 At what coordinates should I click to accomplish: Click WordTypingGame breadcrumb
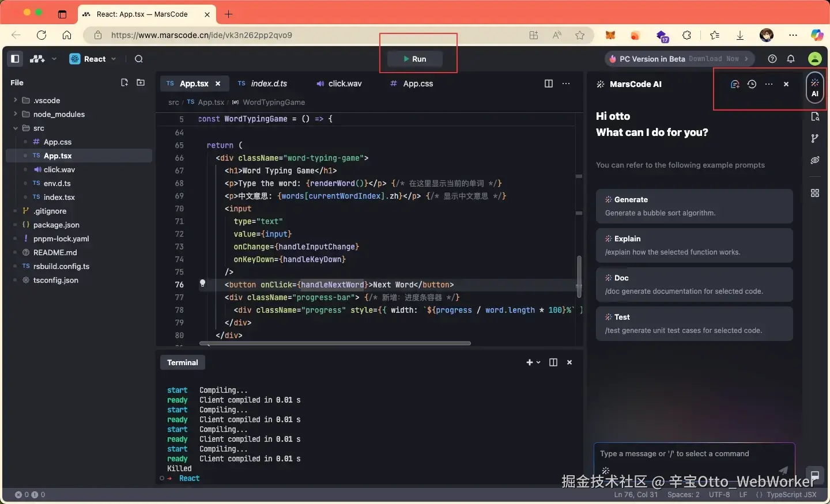[274, 102]
